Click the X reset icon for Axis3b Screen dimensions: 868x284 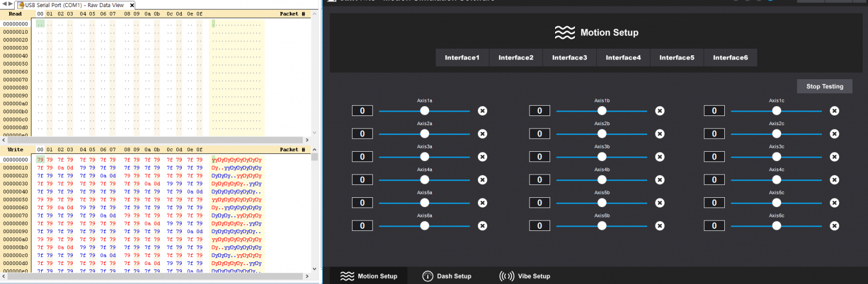660,157
